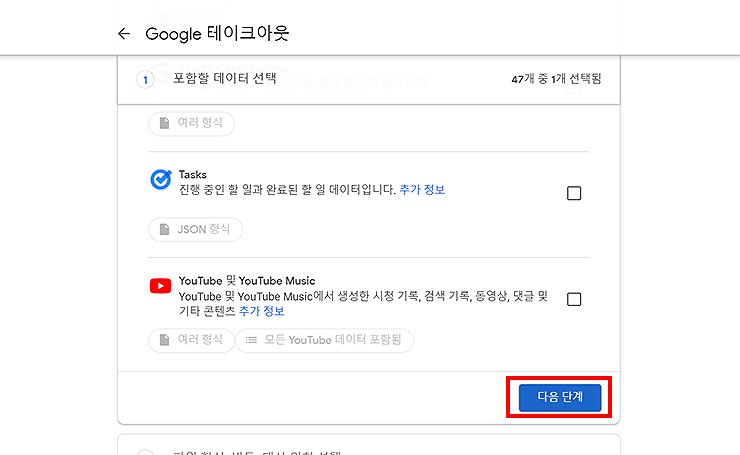The width and height of the screenshot is (740, 455).
Task: Click the 다음 단계 button
Action: [560, 397]
